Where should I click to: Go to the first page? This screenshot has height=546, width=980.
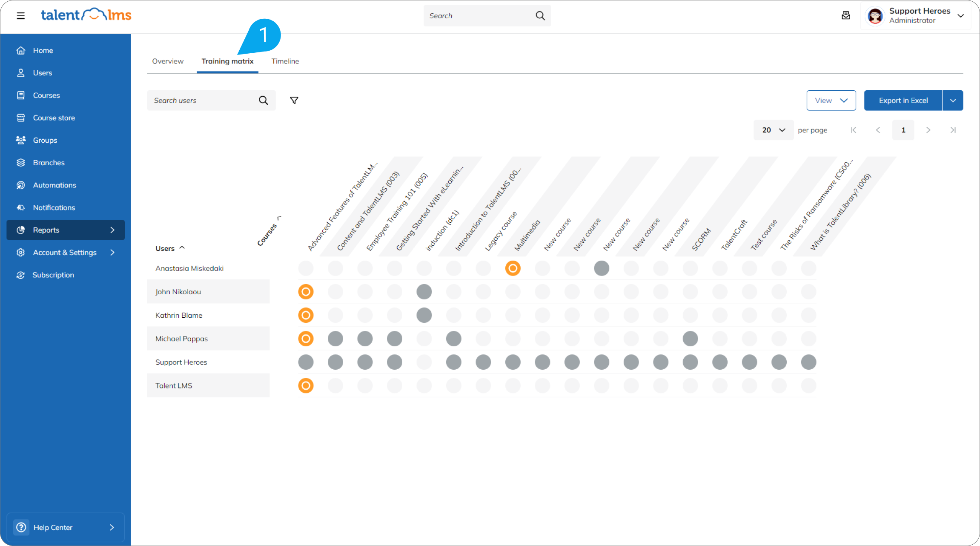click(x=853, y=130)
